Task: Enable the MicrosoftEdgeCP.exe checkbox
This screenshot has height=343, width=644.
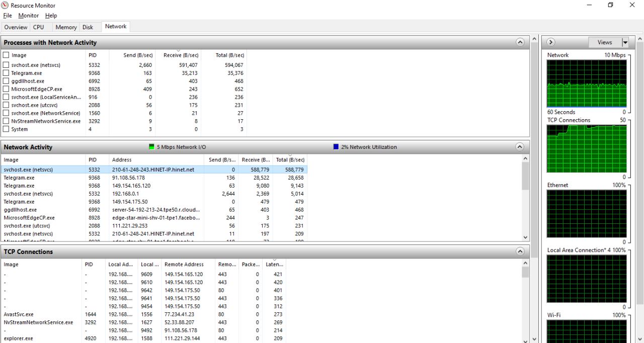Action: click(6, 89)
